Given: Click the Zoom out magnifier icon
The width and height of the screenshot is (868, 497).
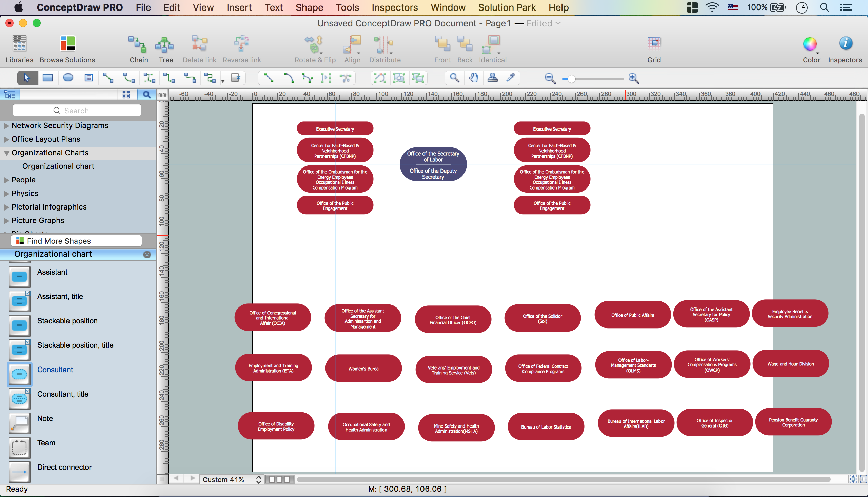Looking at the screenshot, I should pos(549,78).
